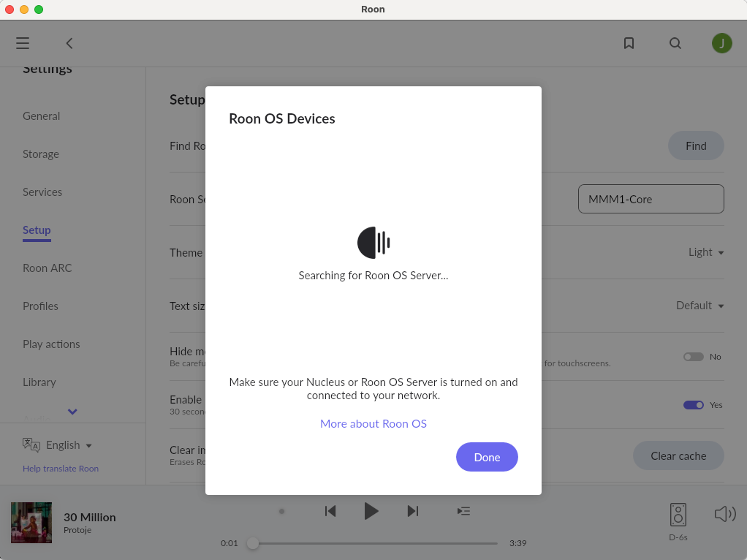747x560 pixels.
Task: Click the language translation icon
Action: coord(31,444)
